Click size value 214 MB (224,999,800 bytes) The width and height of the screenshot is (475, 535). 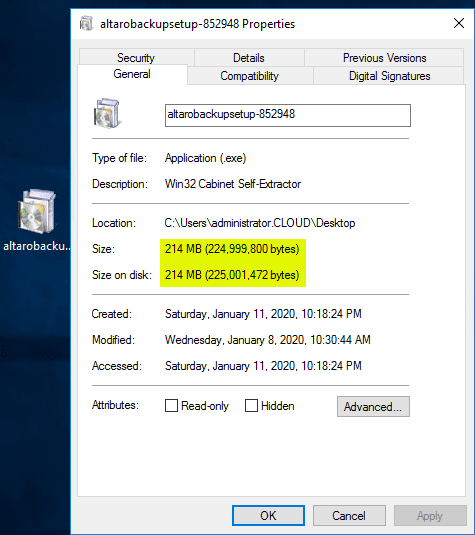coord(232,249)
